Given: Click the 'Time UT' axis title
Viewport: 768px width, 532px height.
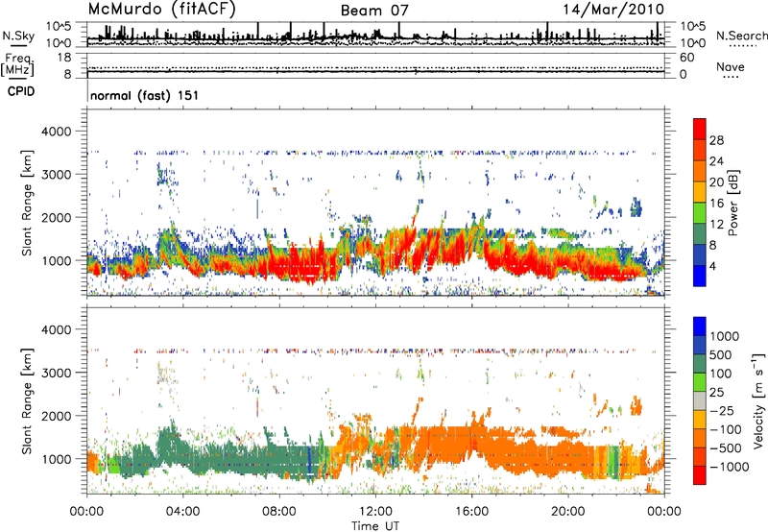Looking at the screenshot, I should (x=375, y=526).
